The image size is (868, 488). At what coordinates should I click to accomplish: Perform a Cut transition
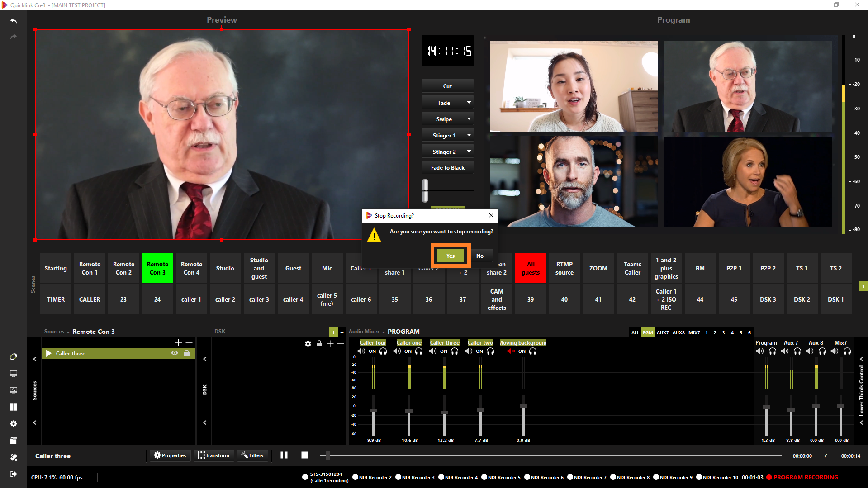[x=447, y=86]
